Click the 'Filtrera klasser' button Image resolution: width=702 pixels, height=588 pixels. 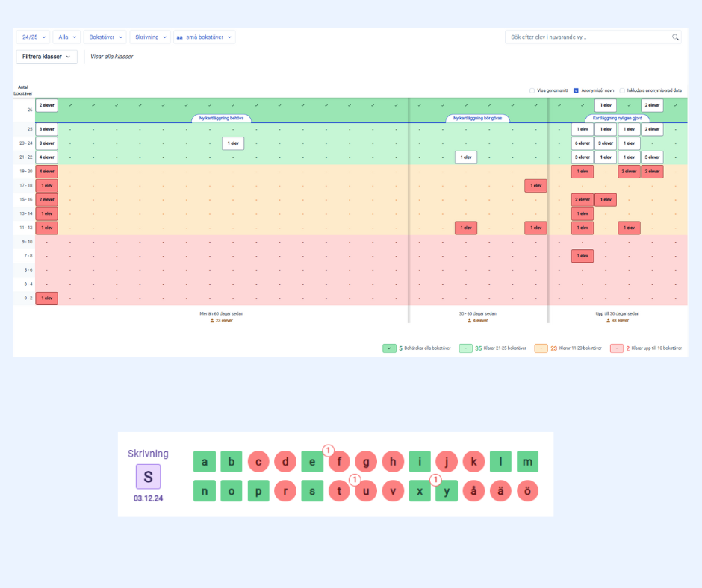46,57
